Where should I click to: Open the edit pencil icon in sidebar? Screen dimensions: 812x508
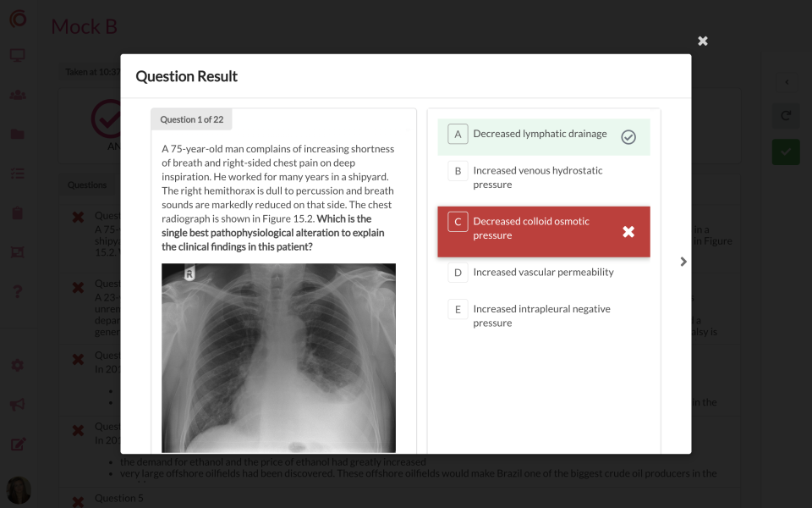point(18,444)
